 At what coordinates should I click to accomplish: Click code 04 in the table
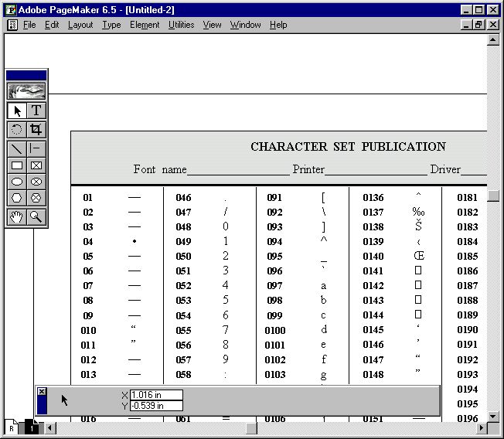pos(88,241)
